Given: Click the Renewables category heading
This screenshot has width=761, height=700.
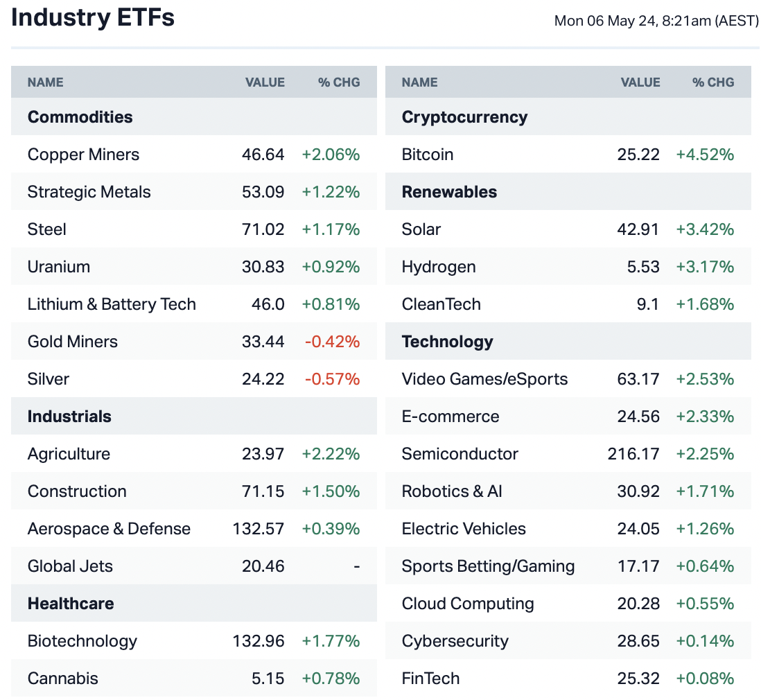Looking at the screenshot, I should click(x=449, y=192).
